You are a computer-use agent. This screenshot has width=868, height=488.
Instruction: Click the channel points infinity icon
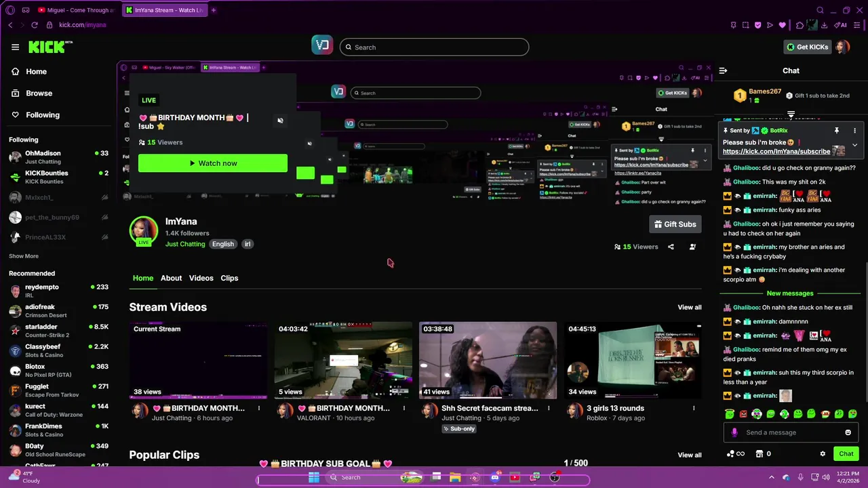coord(735,454)
